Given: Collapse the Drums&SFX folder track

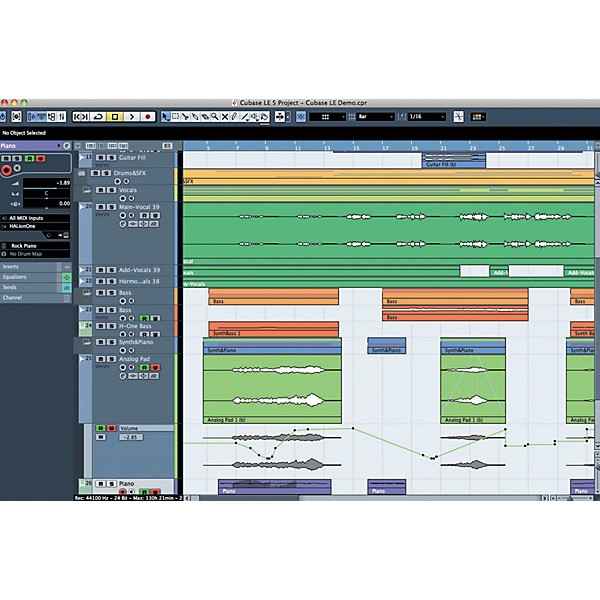Looking at the screenshot, I should pyautogui.click(x=82, y=173).
